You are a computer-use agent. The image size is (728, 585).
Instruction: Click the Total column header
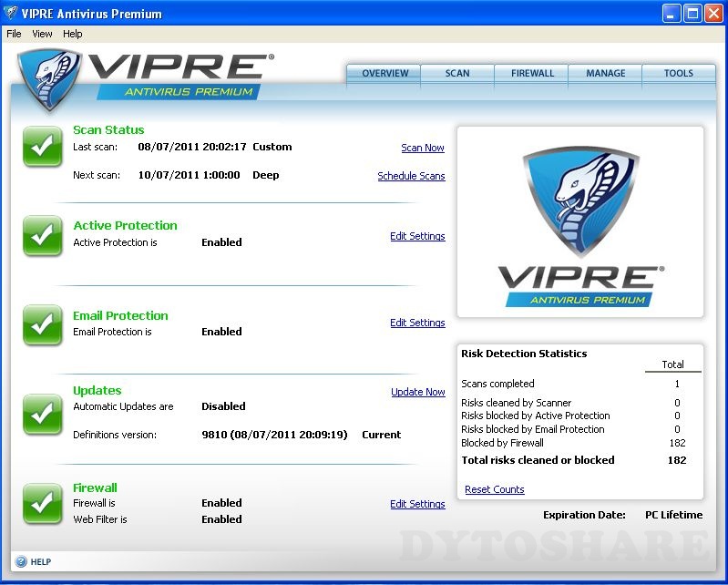pyautogui.click(x=672, y=364)
